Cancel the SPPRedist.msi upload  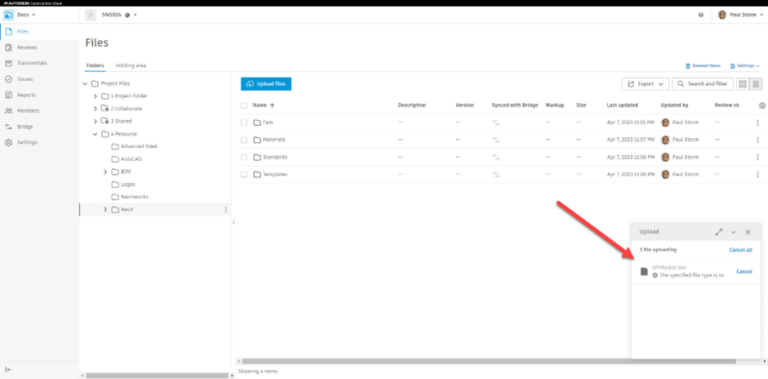pyautogui.click(x=744, y=271)
